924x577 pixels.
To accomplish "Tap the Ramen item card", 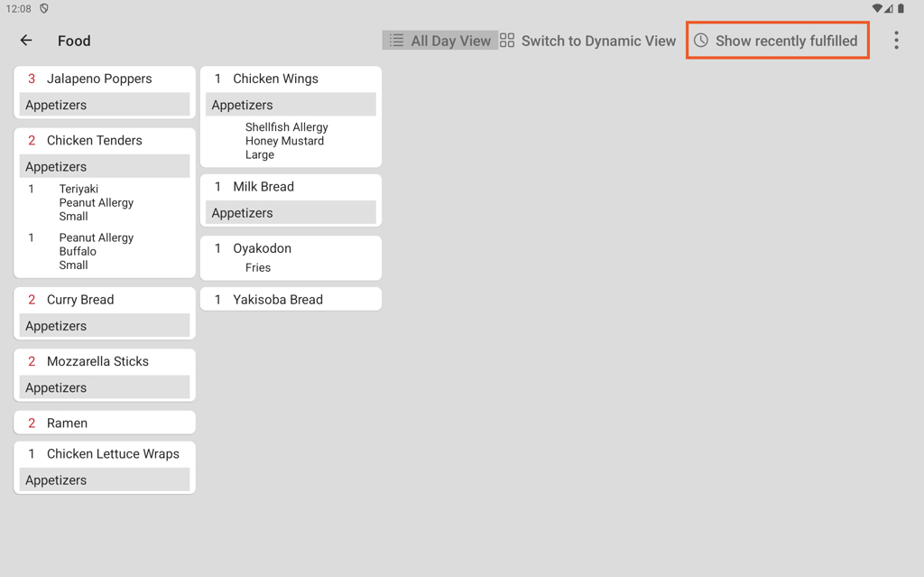I will pos(105,423).
